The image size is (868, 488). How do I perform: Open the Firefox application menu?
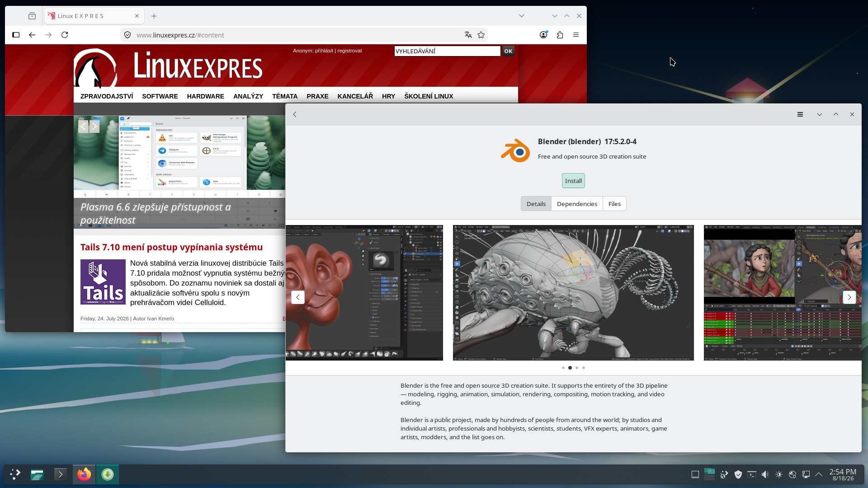pos(576,35)
